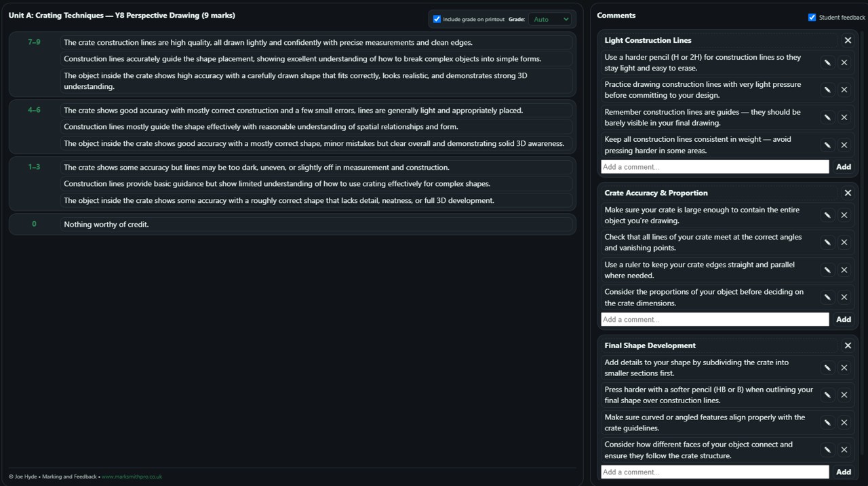The width and height of the screenshot is (868, 486).
Task: Select the 4–6 band crate accuracy descriptor
Action: click(316, 110)
